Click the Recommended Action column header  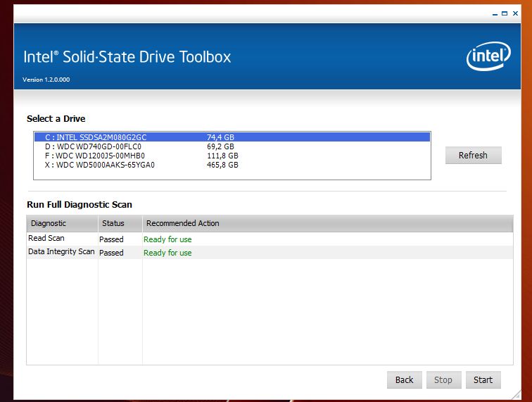pyautogui.click(x=327, y=223)
